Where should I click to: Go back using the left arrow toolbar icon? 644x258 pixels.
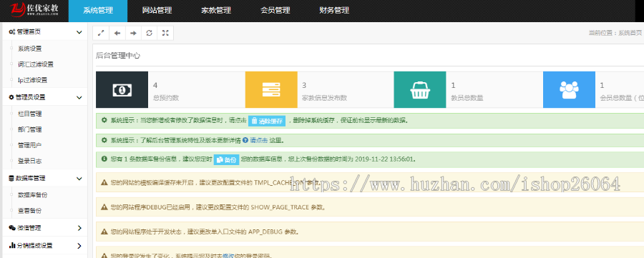point(117,33)
